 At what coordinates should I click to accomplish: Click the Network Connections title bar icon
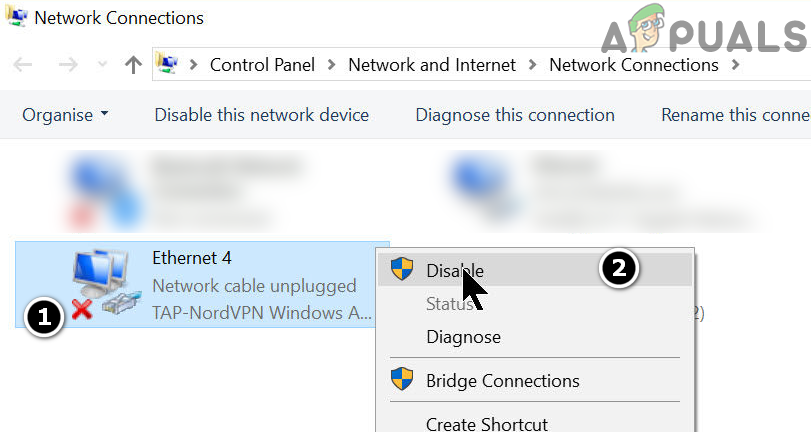(17, 17)
